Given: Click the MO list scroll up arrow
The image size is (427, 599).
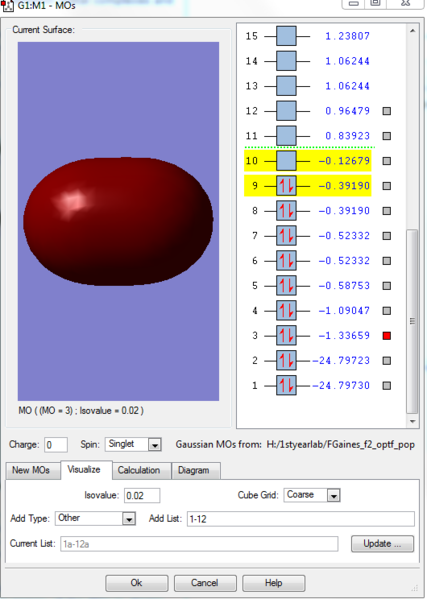Looking at the screenshot, I should tap(412, 30).
